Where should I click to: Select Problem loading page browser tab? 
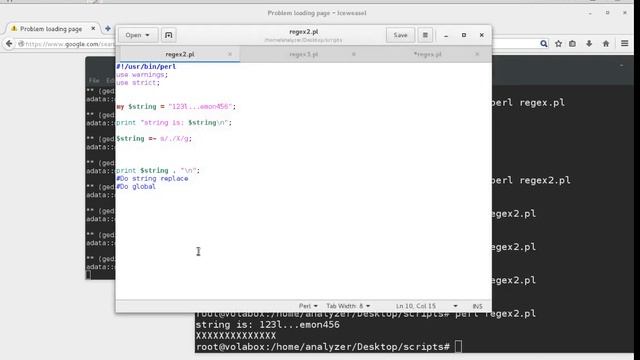[x=51, y=29]
